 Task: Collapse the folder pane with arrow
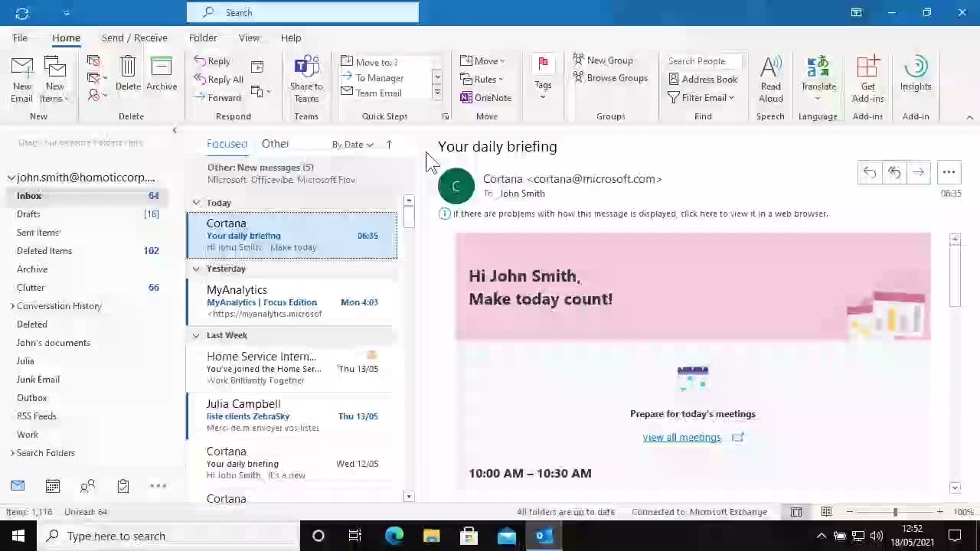point(175,131)
